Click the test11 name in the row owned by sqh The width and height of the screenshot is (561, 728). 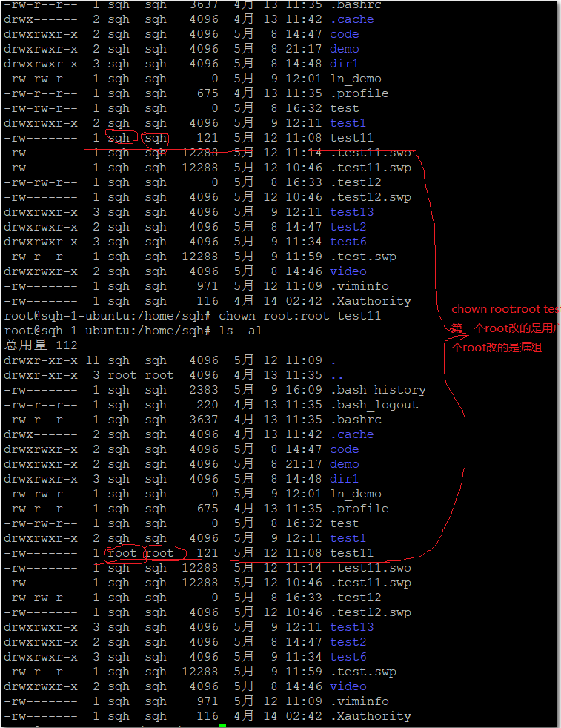352,138
